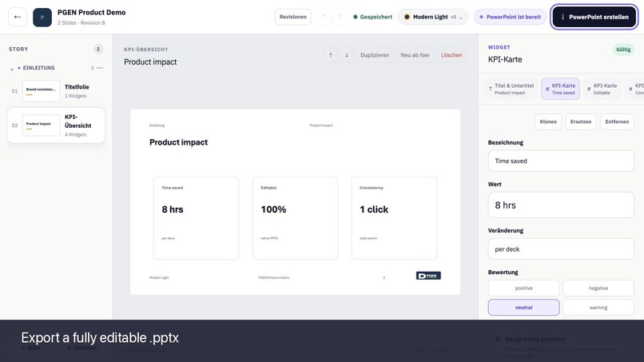Click the Gespeichert status indicator

372,17
